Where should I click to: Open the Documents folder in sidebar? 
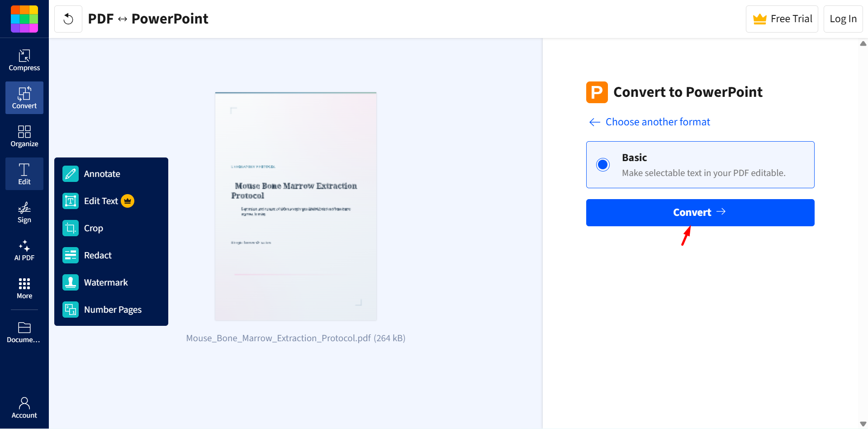coord(24,333)
